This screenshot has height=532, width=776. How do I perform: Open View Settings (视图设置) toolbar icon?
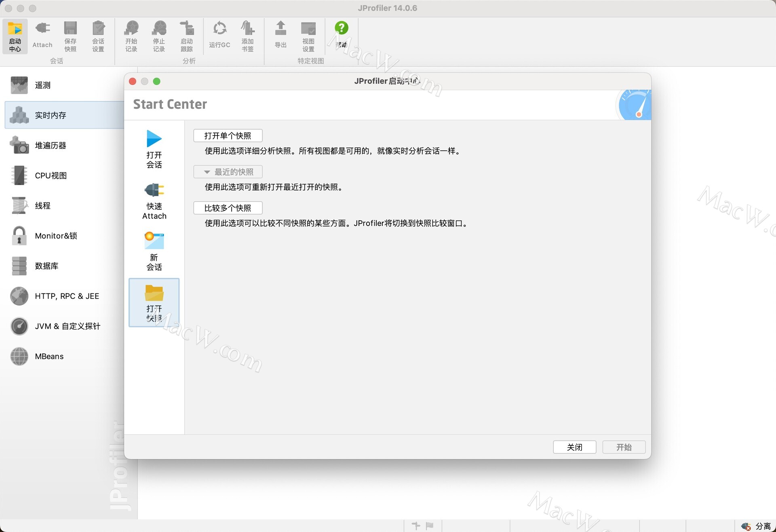pos(308,36)
